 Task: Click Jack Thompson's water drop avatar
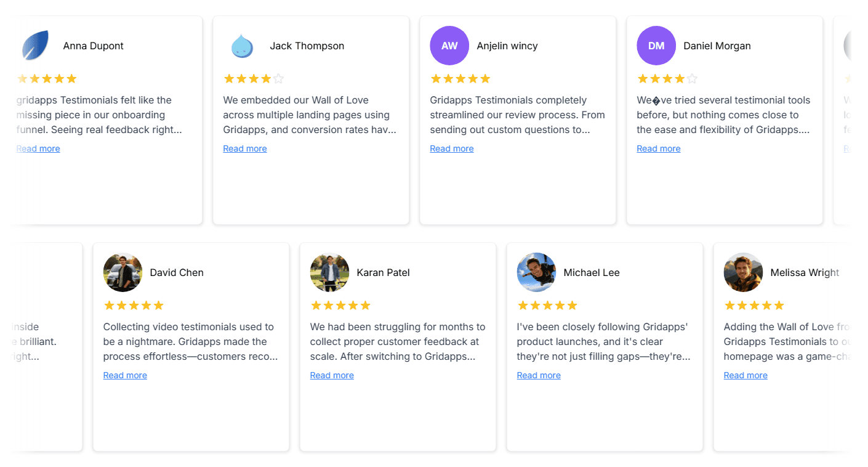click(242, 45)
